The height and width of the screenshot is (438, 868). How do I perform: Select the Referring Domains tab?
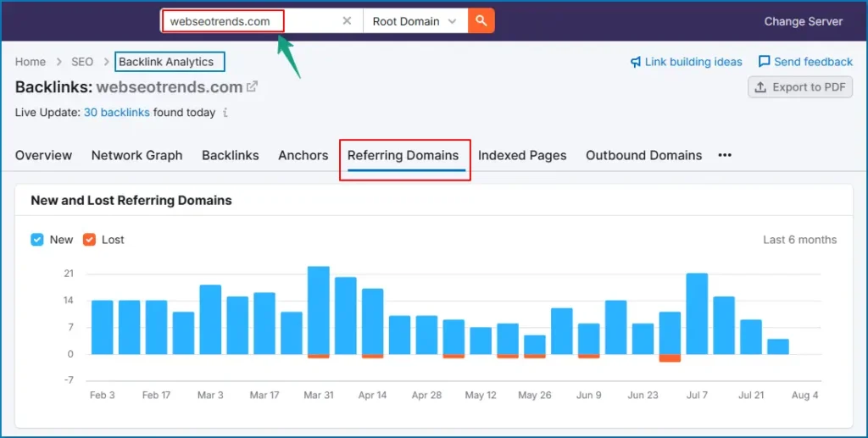pyautogui.click(x=403, y=155)
